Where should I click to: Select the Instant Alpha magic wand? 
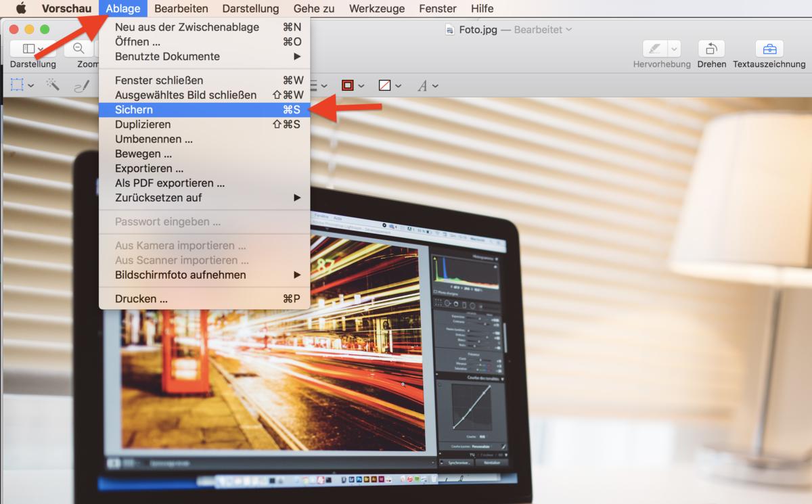tap(52, 85)
